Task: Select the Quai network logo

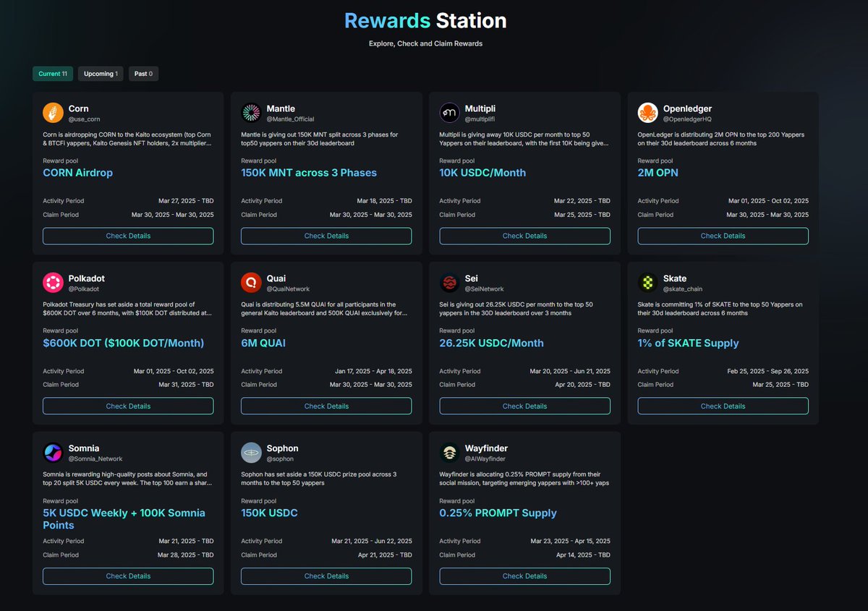Action: coord(250,283)
